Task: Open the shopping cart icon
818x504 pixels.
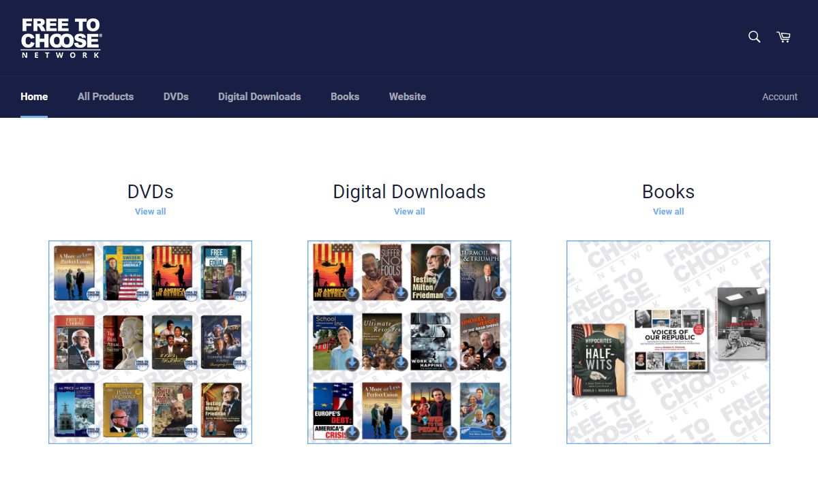Action: point(784,37)
